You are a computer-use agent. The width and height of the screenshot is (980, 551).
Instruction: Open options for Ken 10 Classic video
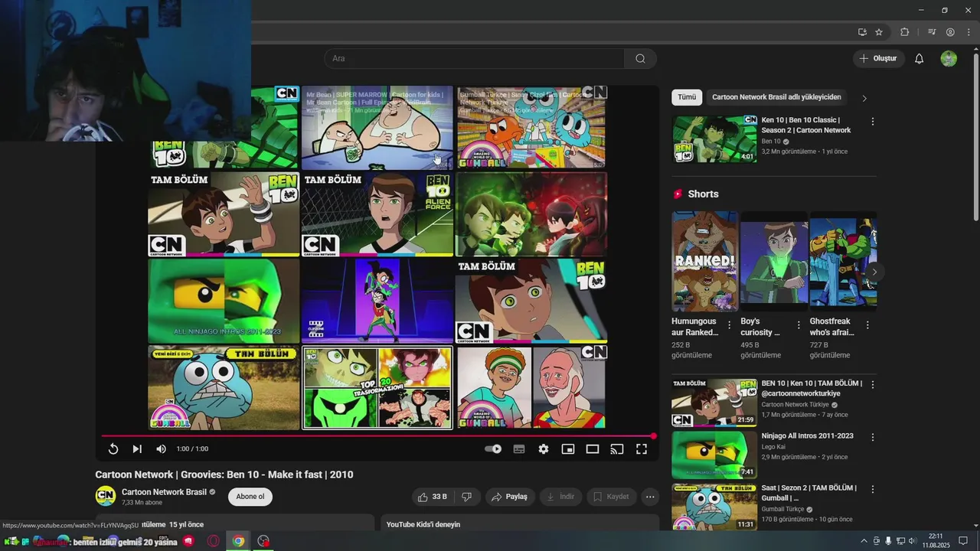pyautogui.click(x=872, y=122)
